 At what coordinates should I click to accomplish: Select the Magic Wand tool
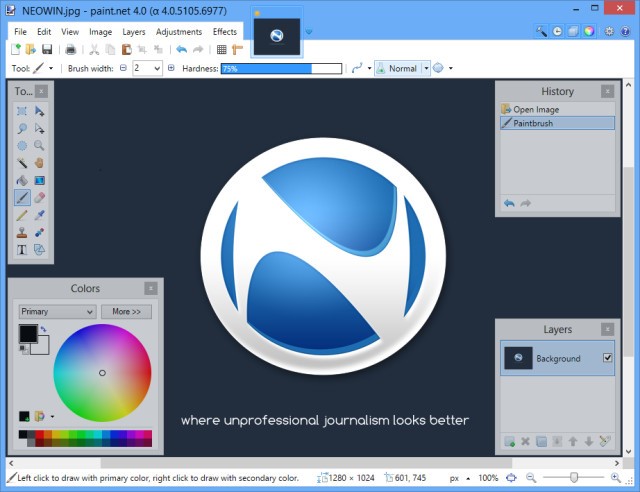click(22, 163)
